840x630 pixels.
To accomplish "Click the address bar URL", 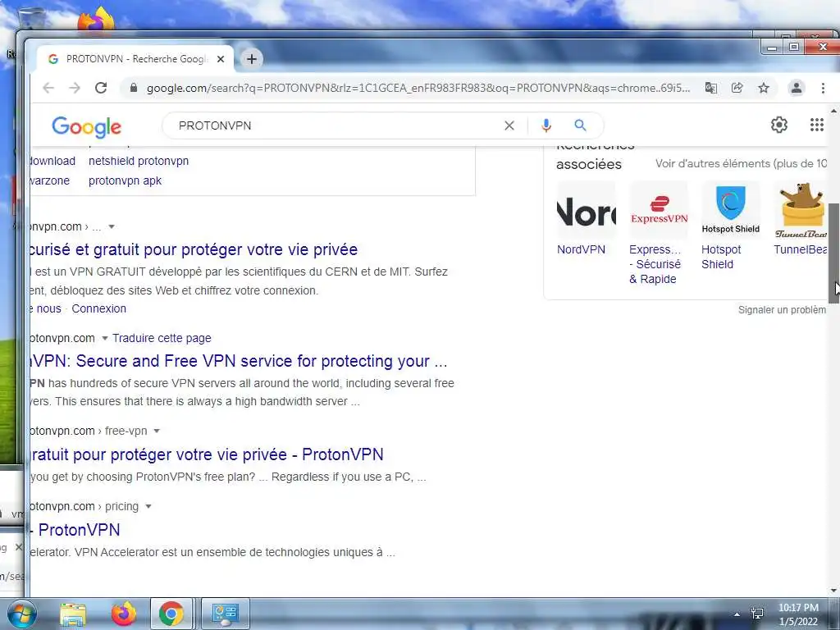I will pyautogui.click(x=418, y=88).
